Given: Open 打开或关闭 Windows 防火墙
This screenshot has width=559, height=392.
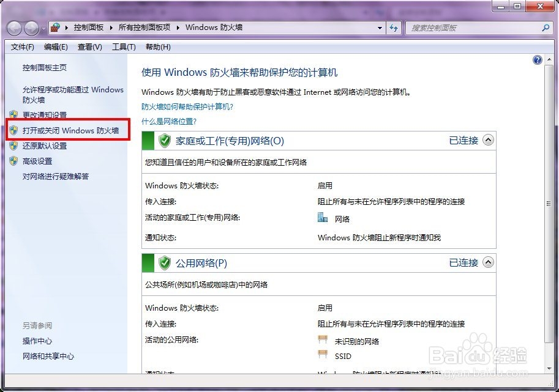Looking at the screenshot, I should [x=70, y=130].
